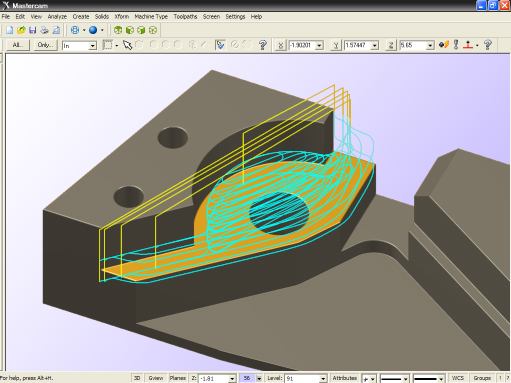Open the Xform menu
This screenshot has height=383, width=511.
tap(122, 17)
